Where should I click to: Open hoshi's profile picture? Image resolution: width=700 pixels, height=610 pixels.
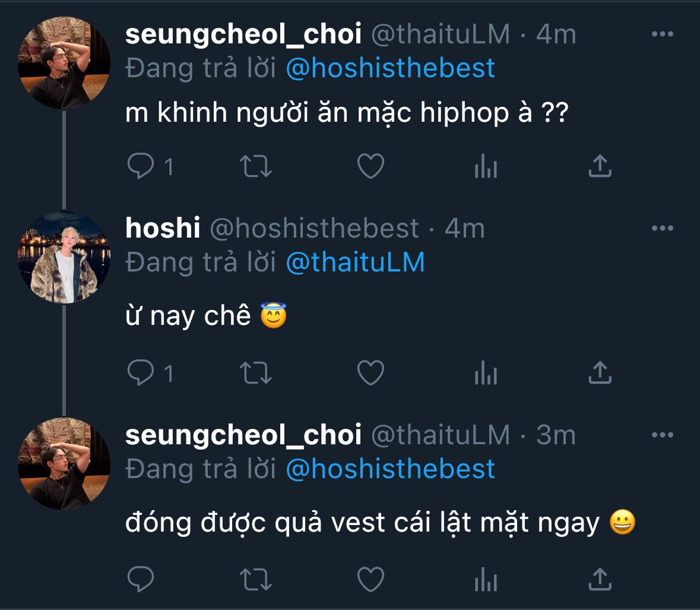click(x=64, y=257)
